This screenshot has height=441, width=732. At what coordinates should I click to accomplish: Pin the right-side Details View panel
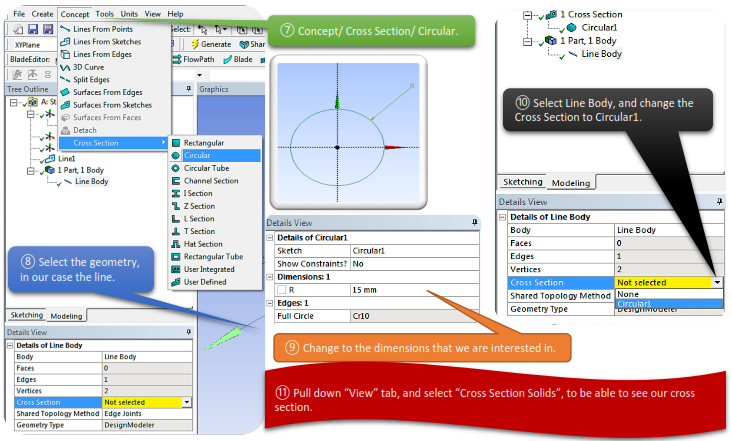tap(719, 202)
